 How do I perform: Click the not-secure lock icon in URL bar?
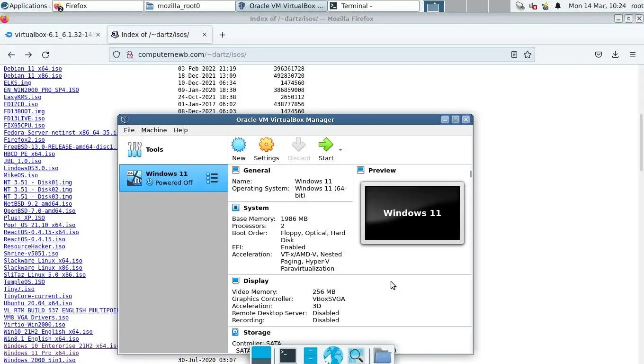[129, 55]
